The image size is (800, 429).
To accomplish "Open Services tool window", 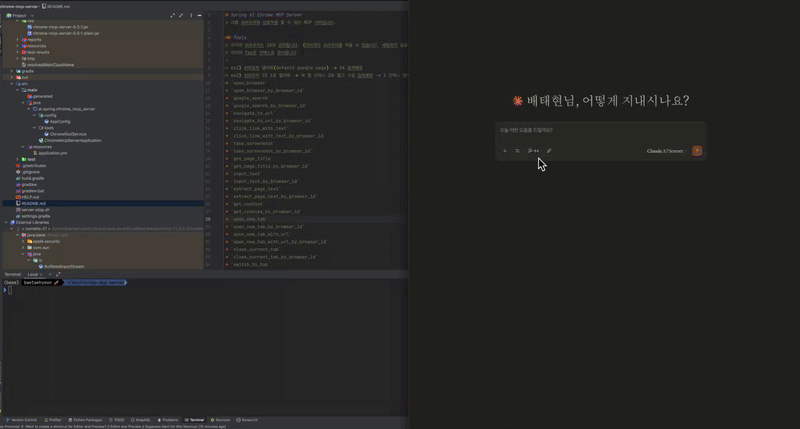I will tap(220, 420).
